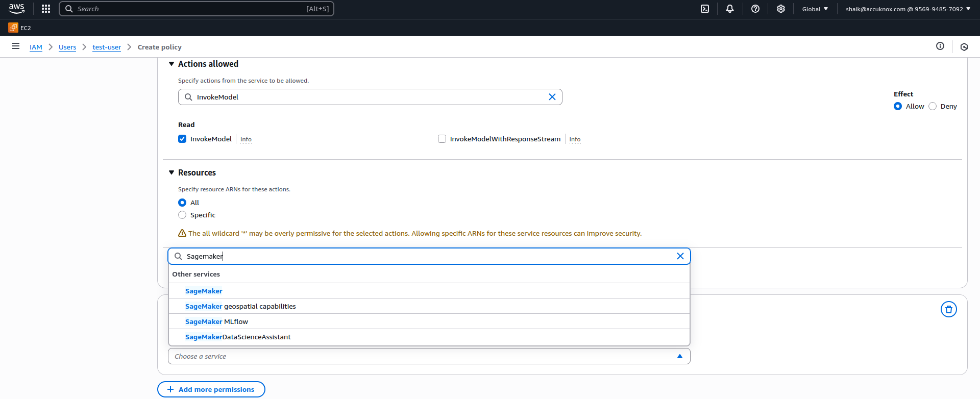Click Add more permissions button
980x399 pixels.
(211, 389)
